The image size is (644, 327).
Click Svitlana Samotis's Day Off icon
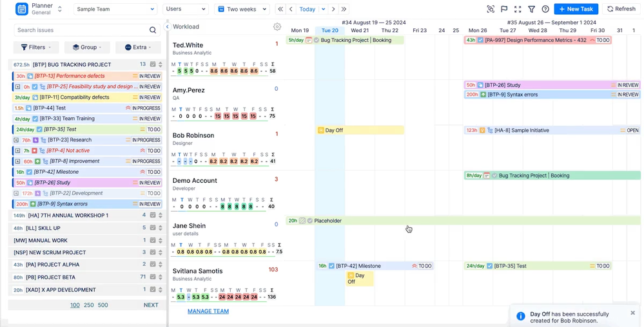pyautogui.click(x=351, y=276)
